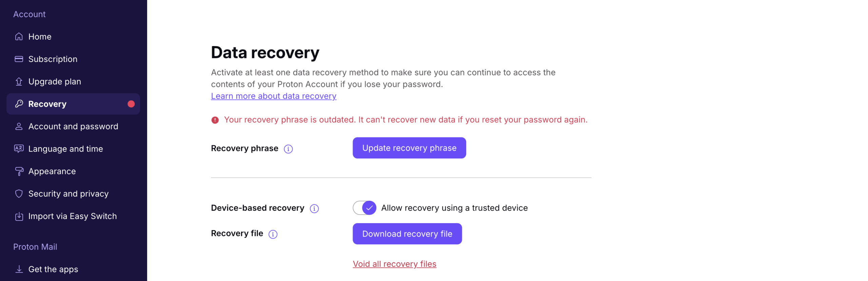Open Account and password settings
This screenshot has height=281, width=868.
(x=73, y=126)
